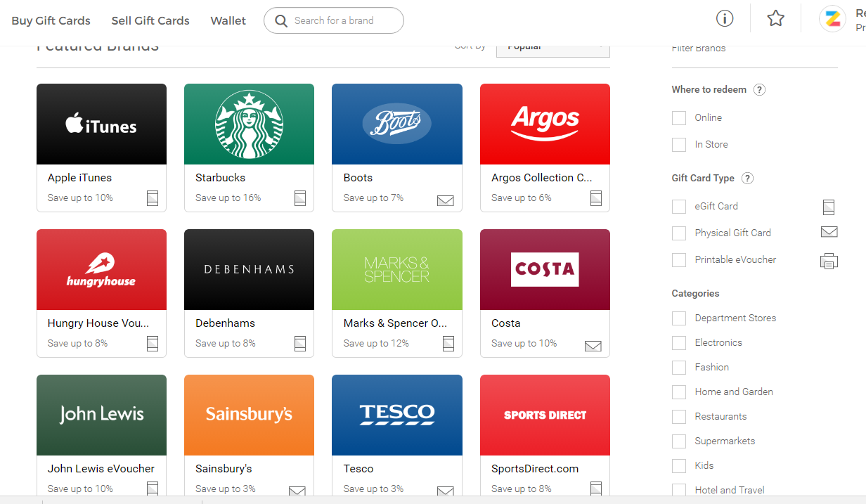Click help icon beside Where to redeem
This screenshot has width=866, height=504.
pyautogui.click(x=759, y=90)
